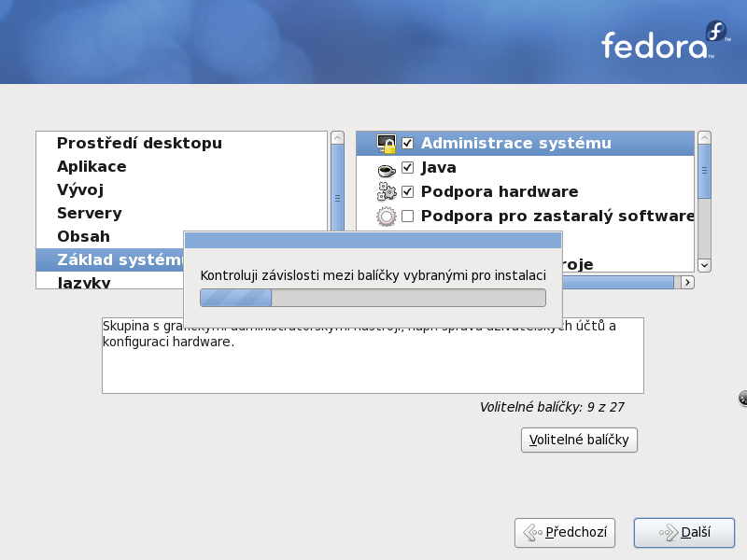Click the Podpora pro zastaralý software label
Screen dimensions: 747x560
pos(557,217)
